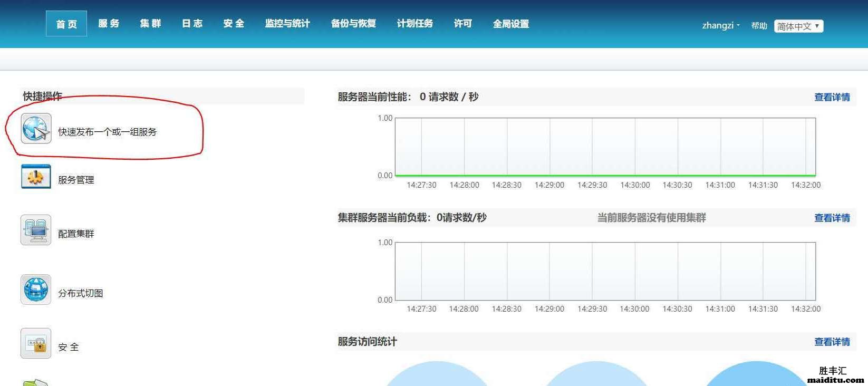
Task: Open the 全局设置 menu
Action: (511, 24)
